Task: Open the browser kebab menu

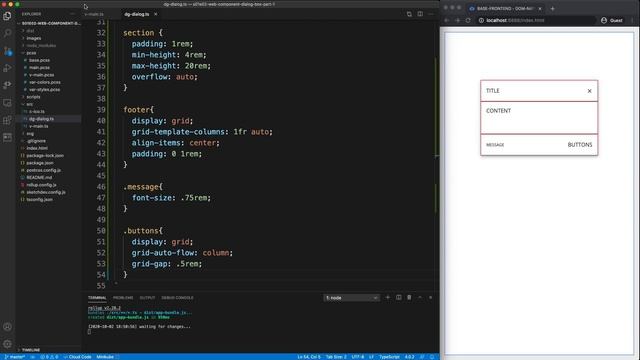Action: point(632,20)
